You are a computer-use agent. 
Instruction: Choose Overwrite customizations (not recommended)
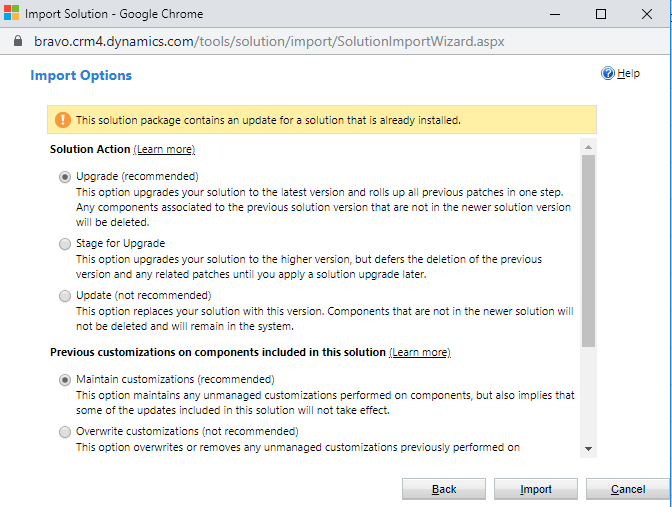66,432
